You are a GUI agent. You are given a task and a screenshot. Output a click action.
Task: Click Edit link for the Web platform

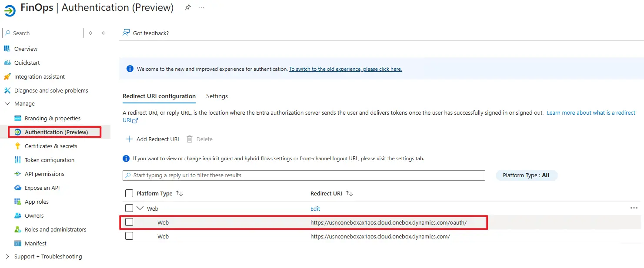(x=315, y=208)
